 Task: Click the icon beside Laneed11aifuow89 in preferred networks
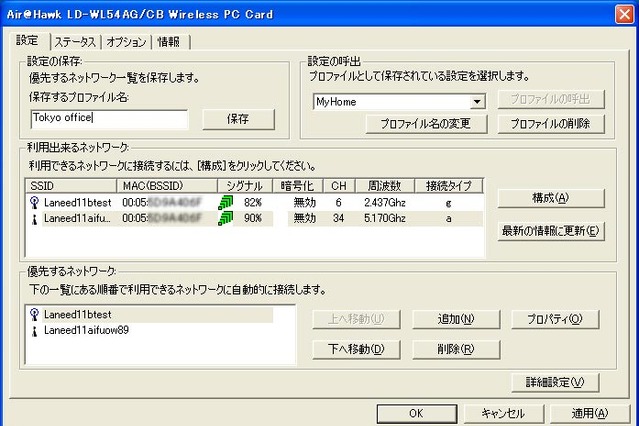(35, 331)
